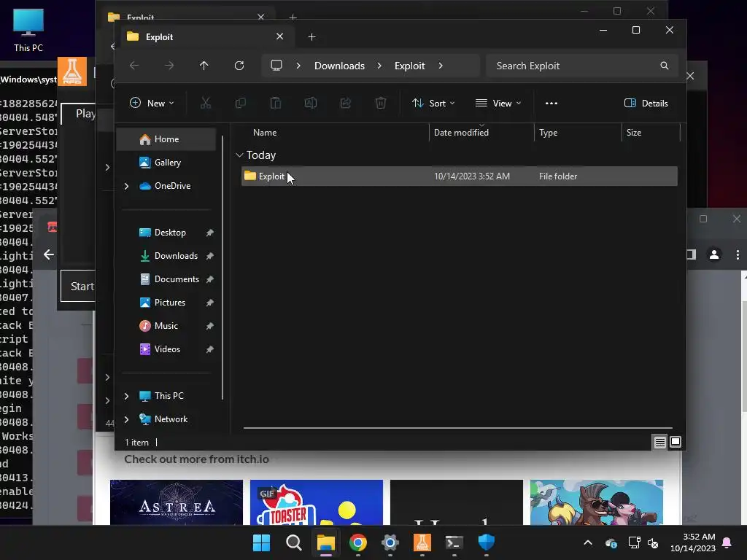Open Downloads quick access folder
This screenshot has width=747, height=560.
(x=169, y=256)
